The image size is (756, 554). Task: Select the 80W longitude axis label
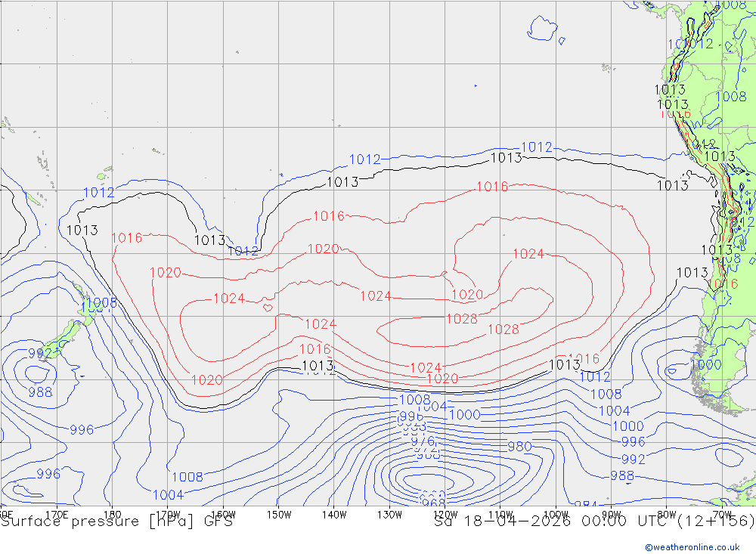pyautogui.click(x=667, y=515)
